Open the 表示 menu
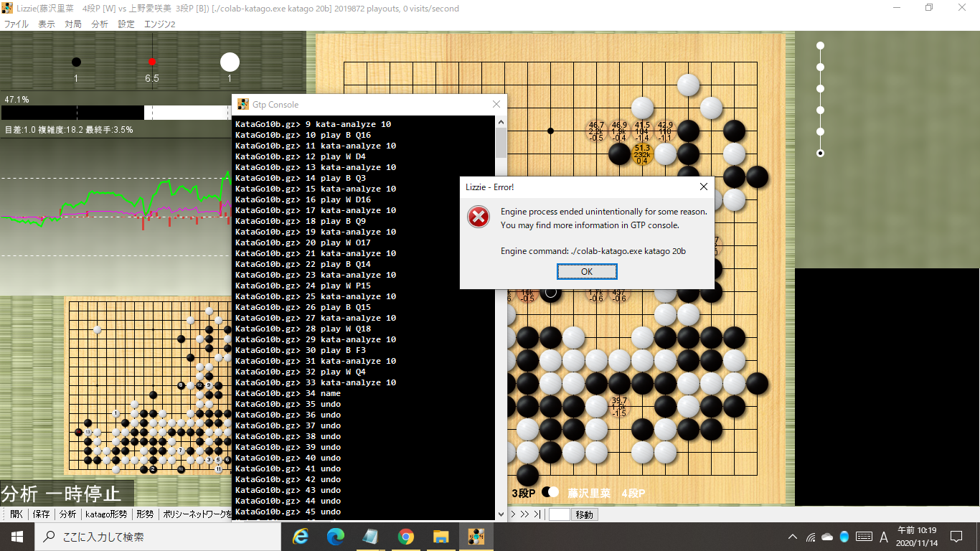This screenshot has width=980, height=551. pos(46,24)
